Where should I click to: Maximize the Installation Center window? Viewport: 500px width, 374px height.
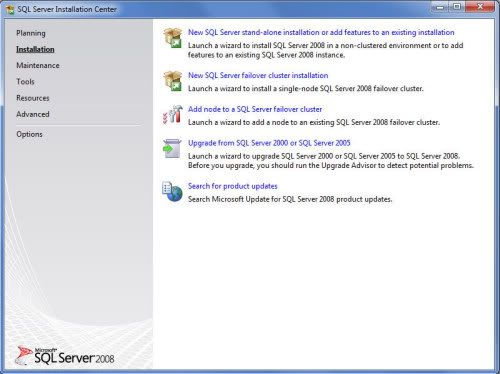click(457, 7)
